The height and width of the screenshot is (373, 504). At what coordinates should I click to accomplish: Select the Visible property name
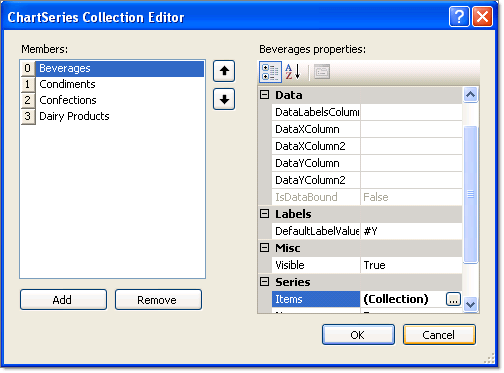point(316,265)
